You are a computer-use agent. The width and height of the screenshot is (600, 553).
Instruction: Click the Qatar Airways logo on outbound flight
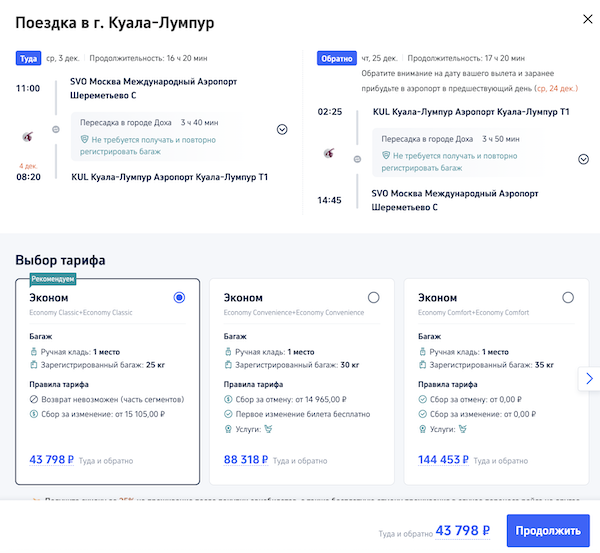click(x=28, y=133)
